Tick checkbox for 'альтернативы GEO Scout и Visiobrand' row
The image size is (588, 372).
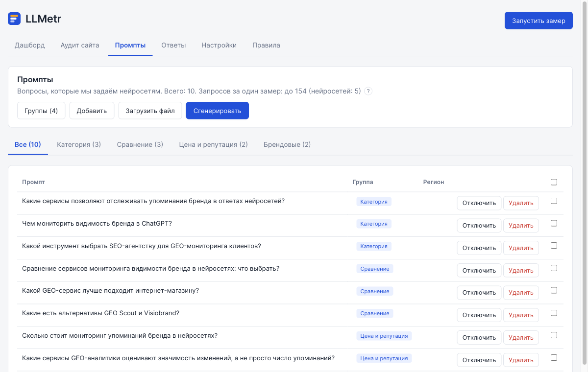click(x=554, y=313)
